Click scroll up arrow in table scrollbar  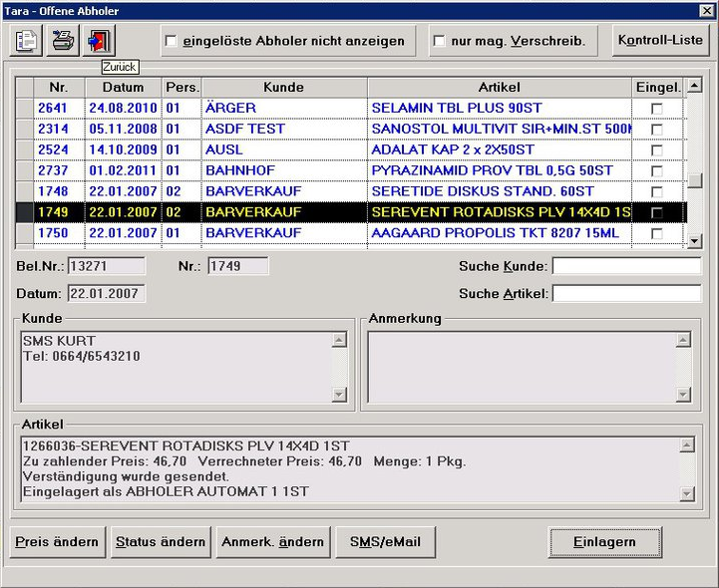[x=695, y=85]
